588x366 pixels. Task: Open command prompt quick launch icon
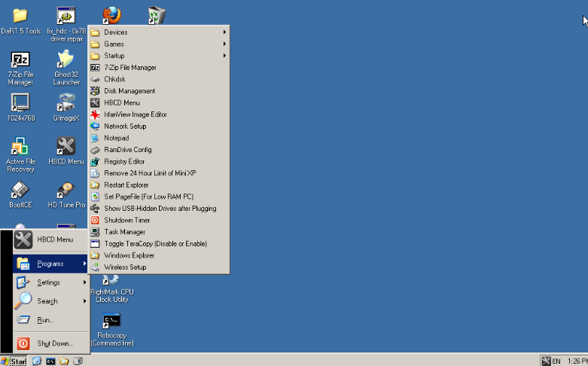coord(50,361)
